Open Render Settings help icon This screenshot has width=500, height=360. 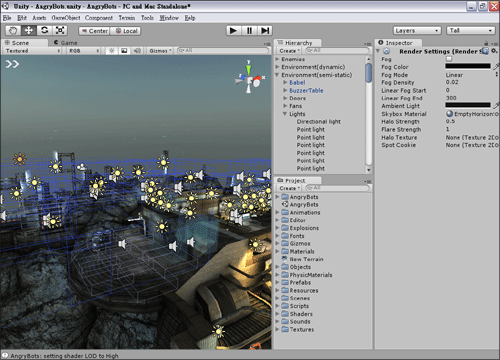point(485,51)
